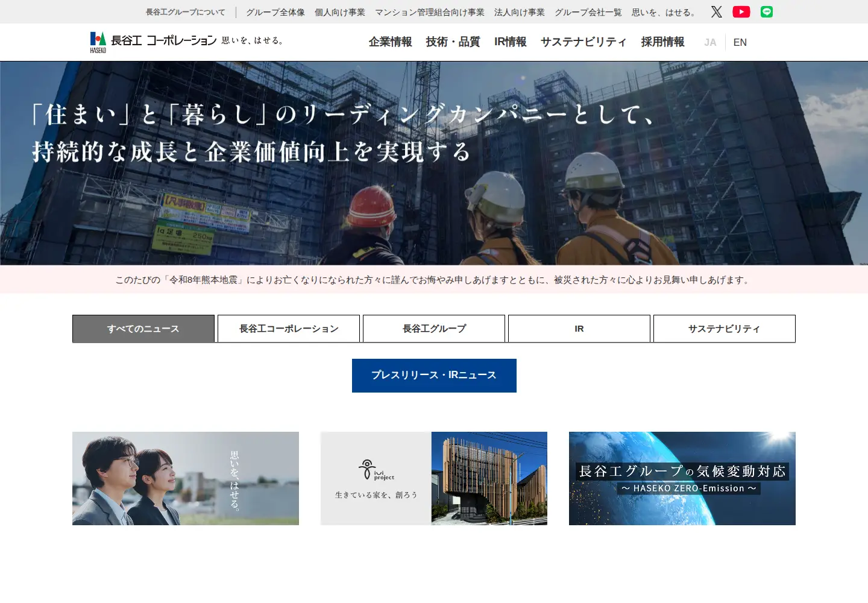868x603 pixels.
Task: Switch language to JA
Action: [710, 42]
